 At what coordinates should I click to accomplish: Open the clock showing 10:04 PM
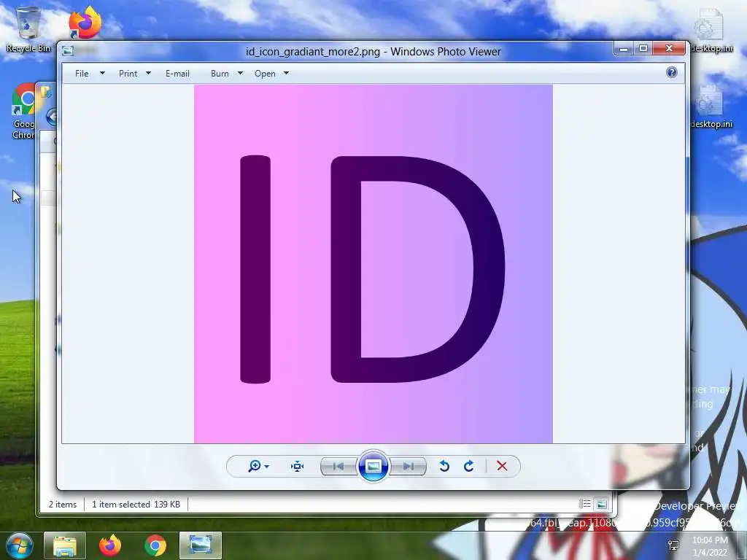click(x=710, y=545)
